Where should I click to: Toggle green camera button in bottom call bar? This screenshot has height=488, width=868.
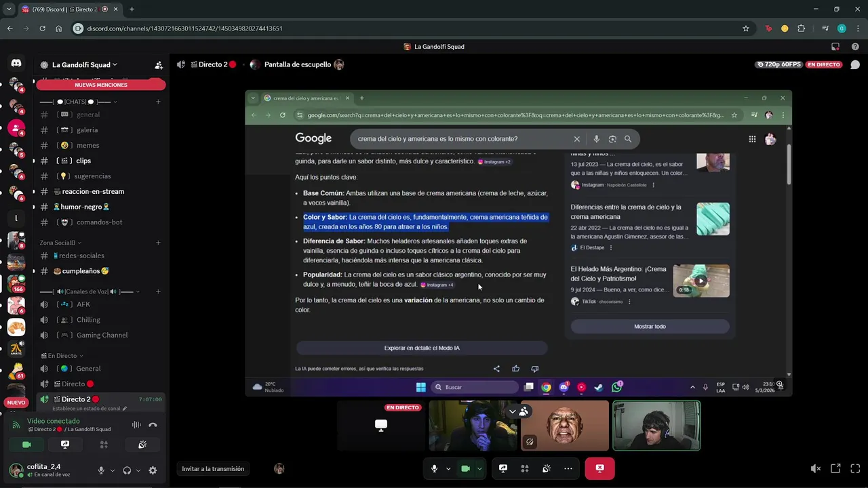pos(465,468)
